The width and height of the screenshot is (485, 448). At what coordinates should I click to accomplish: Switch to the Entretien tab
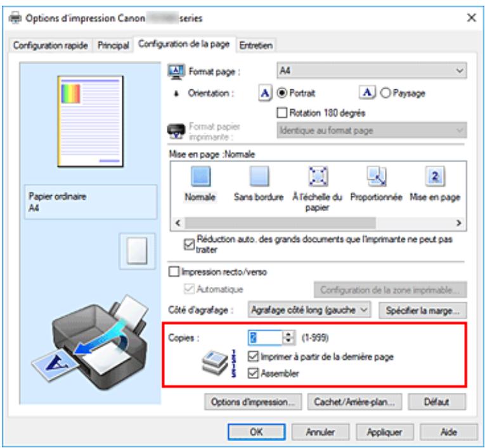pos(255,46)
